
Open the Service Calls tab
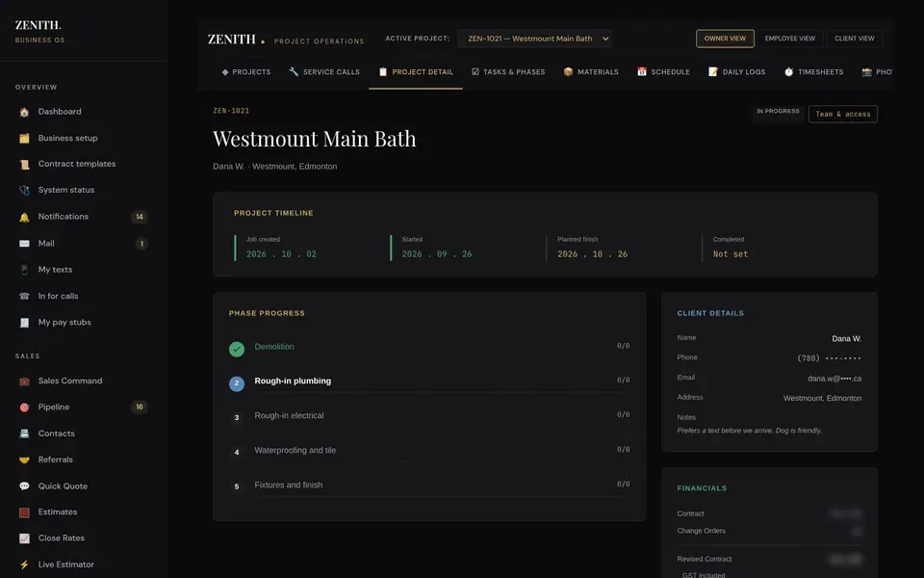[x=324, y=72]
